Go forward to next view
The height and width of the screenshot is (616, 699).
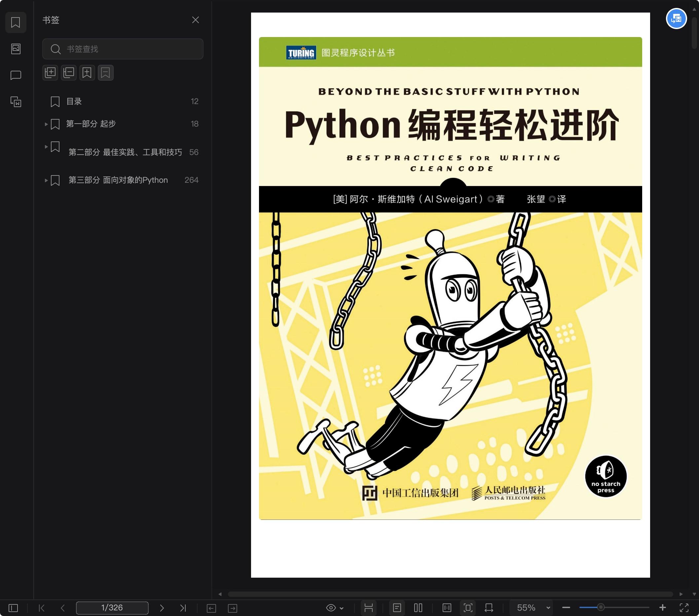click(233, 608)
